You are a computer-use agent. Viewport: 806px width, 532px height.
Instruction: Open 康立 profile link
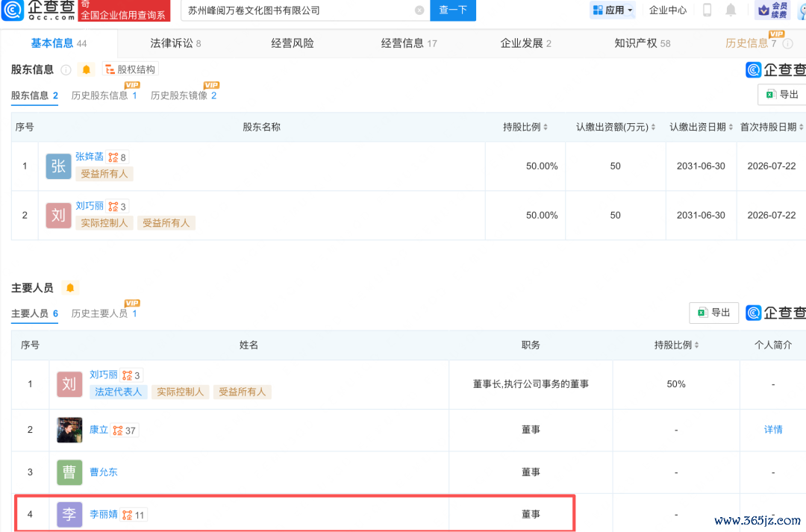coord(99,430)
